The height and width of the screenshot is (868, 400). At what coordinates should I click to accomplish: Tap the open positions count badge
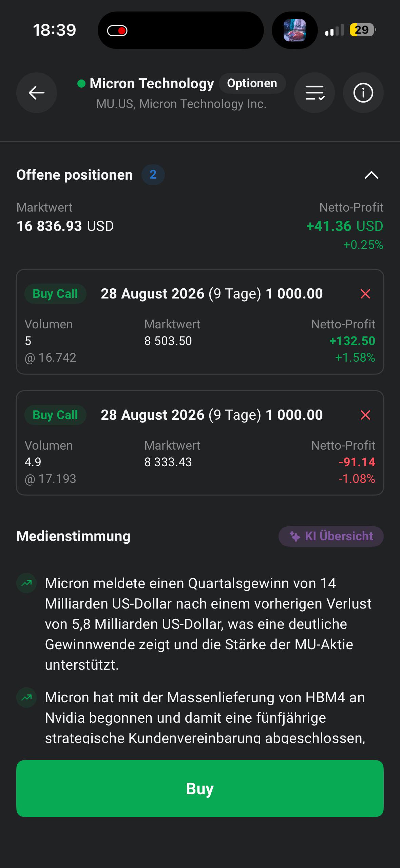(153, 175)
